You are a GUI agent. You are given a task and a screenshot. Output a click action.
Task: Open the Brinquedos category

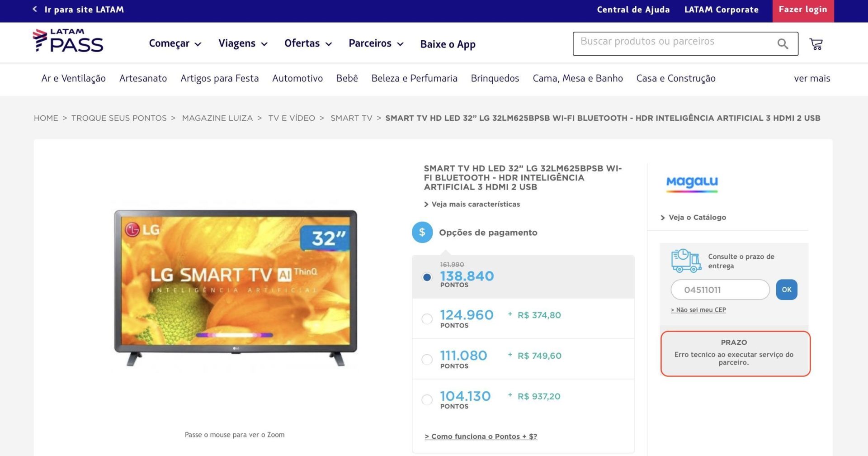[x=495, y=78]
